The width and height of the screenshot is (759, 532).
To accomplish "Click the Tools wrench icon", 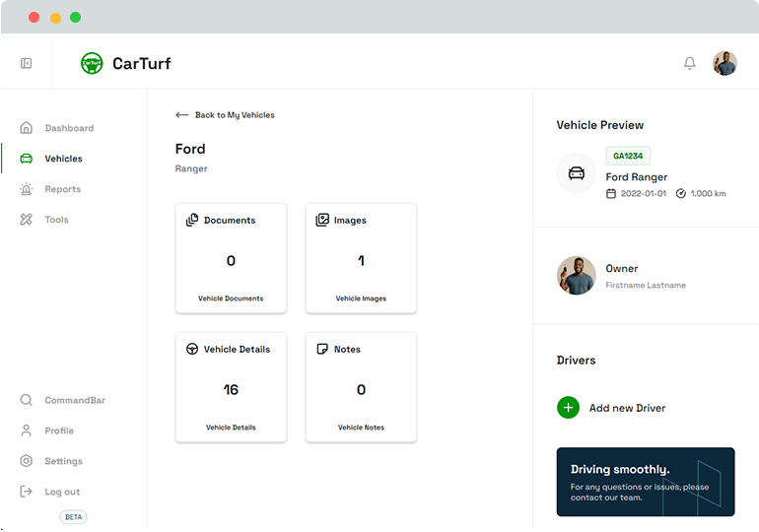I will coord(27,219).
